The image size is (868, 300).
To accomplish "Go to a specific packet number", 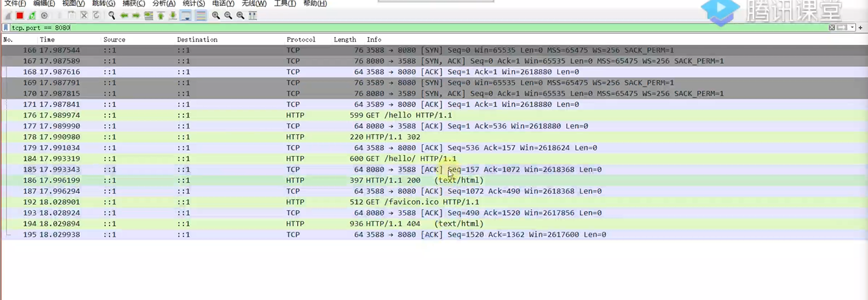I will tap(148, 16).
